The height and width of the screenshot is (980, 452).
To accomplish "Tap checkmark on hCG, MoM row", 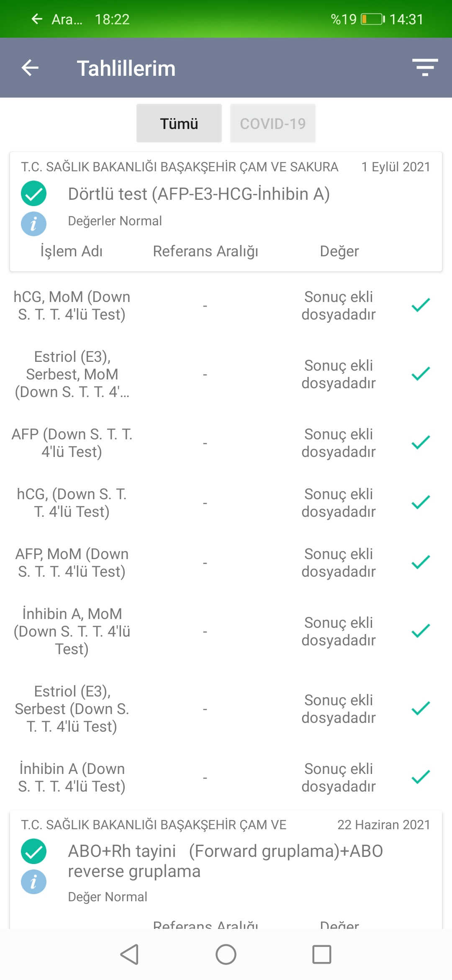I will 421,305.
